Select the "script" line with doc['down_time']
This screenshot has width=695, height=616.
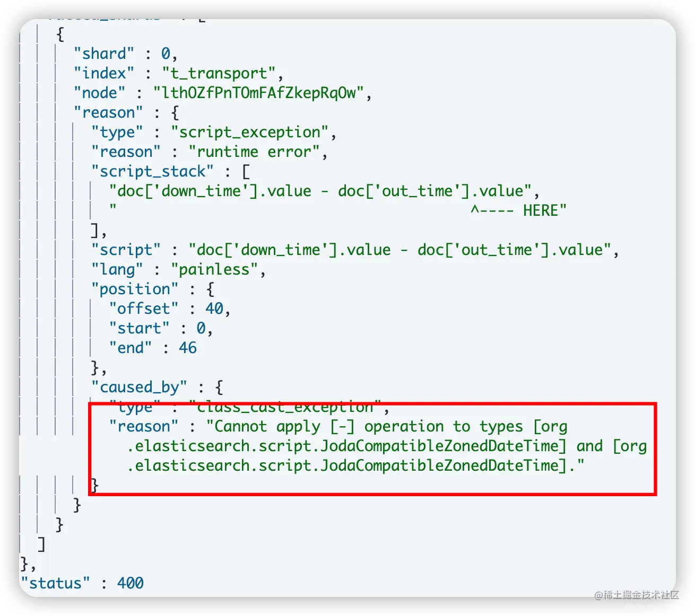pos(355,250)
